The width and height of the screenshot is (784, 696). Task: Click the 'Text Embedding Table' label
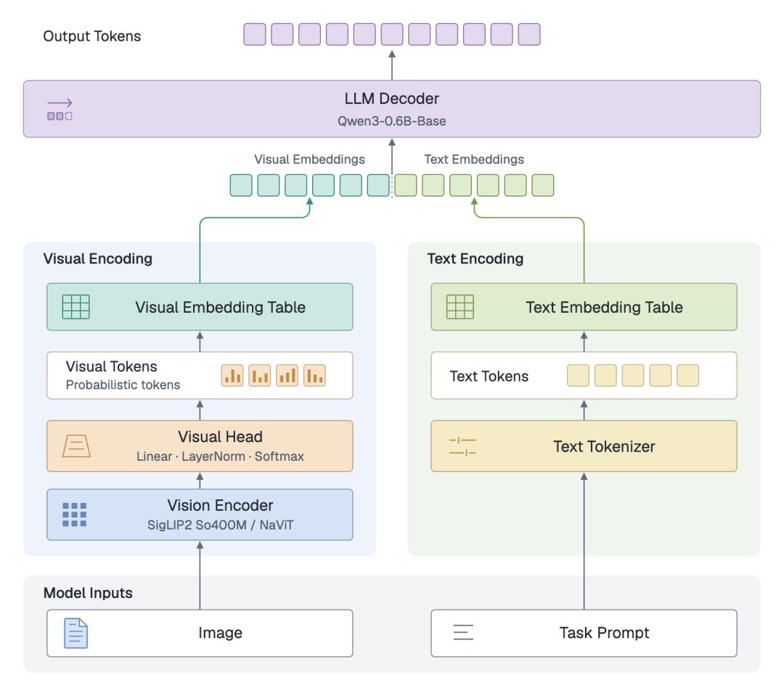click(x=604, y=307)
